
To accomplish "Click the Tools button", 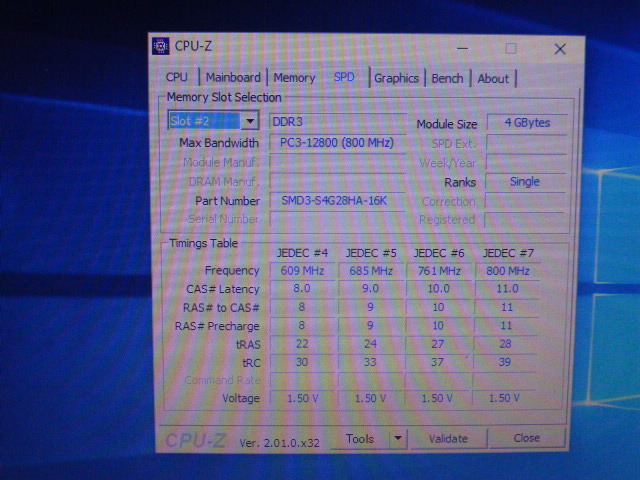I will [x=360, y=439].
